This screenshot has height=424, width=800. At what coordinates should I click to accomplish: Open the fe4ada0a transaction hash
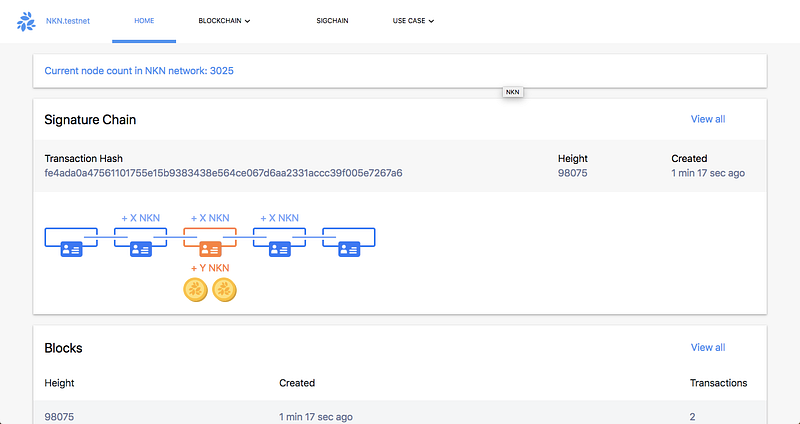pyautogui.click(x=223, y=173)
